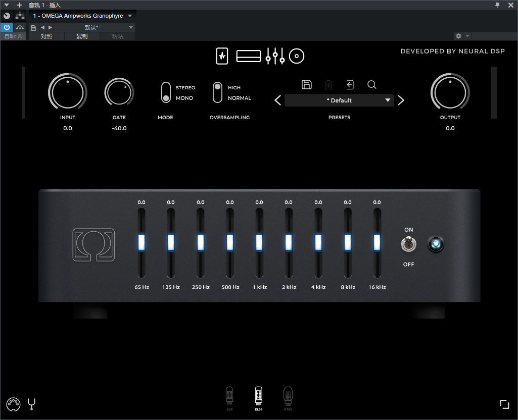Click the 125 Hz EQ slider

point(171,242)
